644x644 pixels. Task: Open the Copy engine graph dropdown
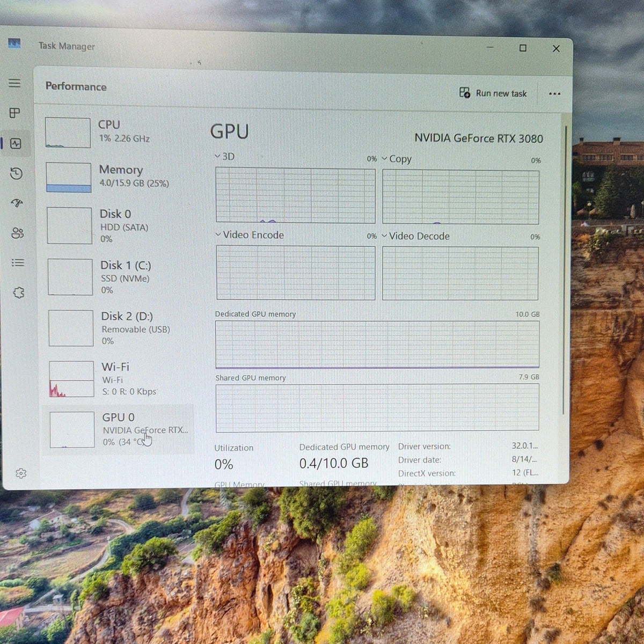pyautogui.click(x=397, y=159)
